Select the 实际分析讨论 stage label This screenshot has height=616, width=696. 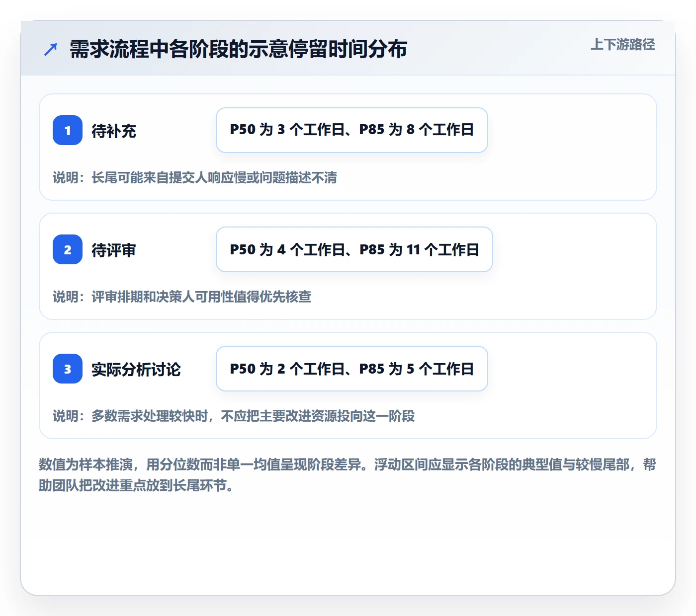coord(136,369)
